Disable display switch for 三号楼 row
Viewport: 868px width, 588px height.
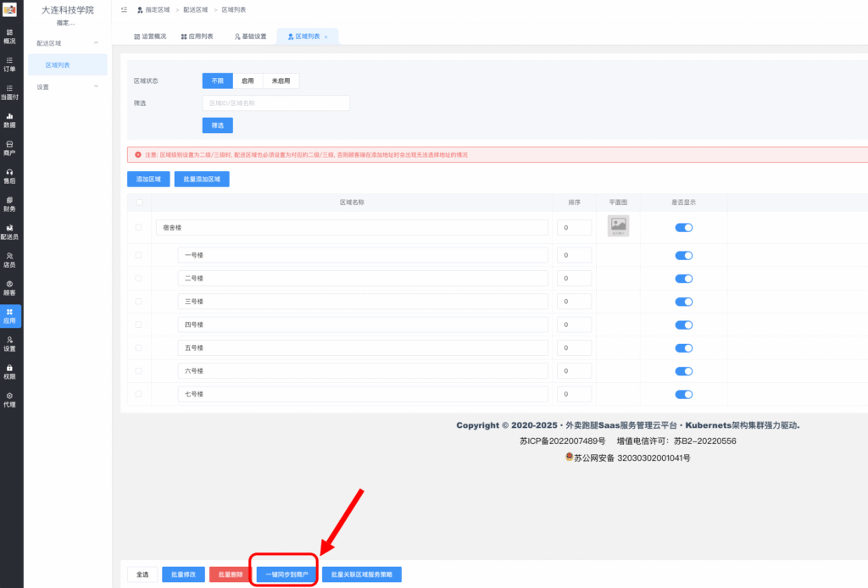[683, 302]
